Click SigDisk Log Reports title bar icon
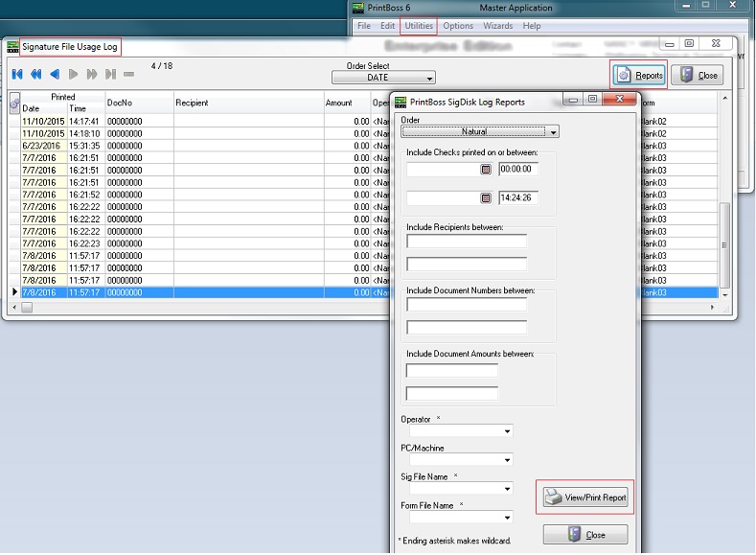Viewport: 756px width, 555px height. click(401, 103)
